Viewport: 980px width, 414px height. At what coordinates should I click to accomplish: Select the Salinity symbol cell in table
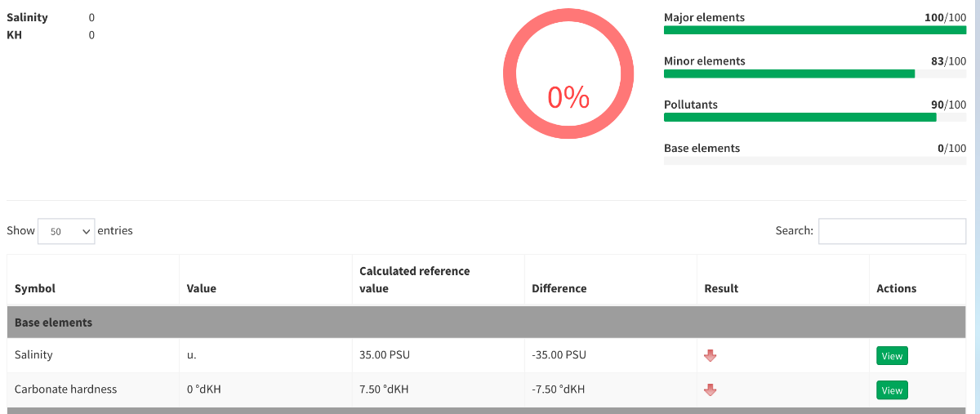[x=33, y=355]
